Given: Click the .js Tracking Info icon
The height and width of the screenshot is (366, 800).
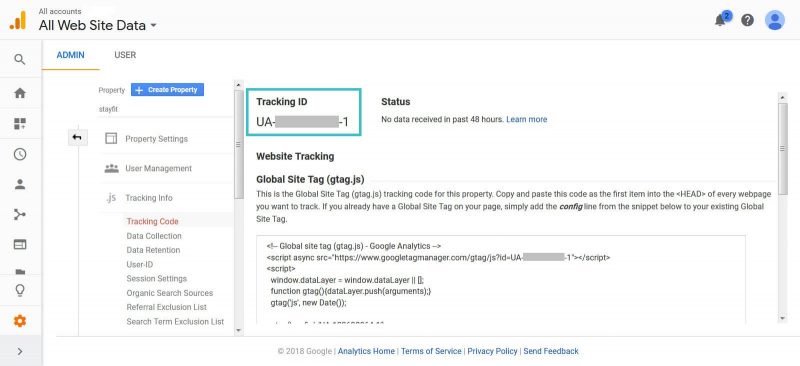Looking at the screenshot, I should (111, 198).
